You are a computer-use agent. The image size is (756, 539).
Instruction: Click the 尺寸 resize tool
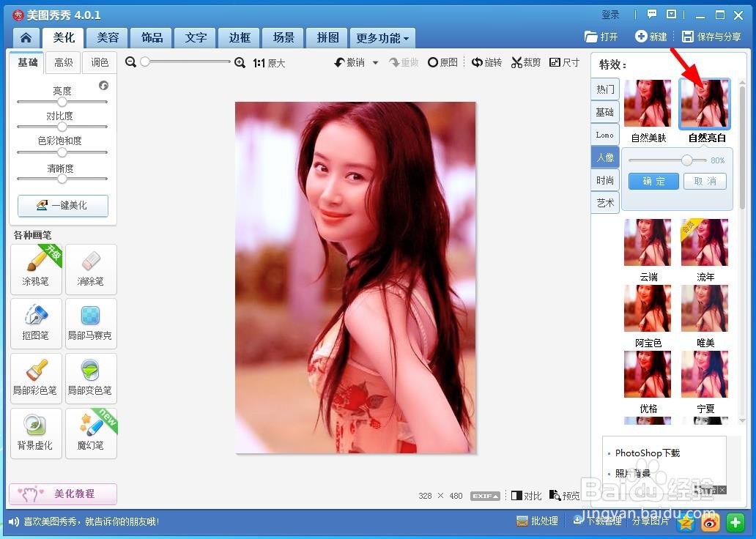564,62
